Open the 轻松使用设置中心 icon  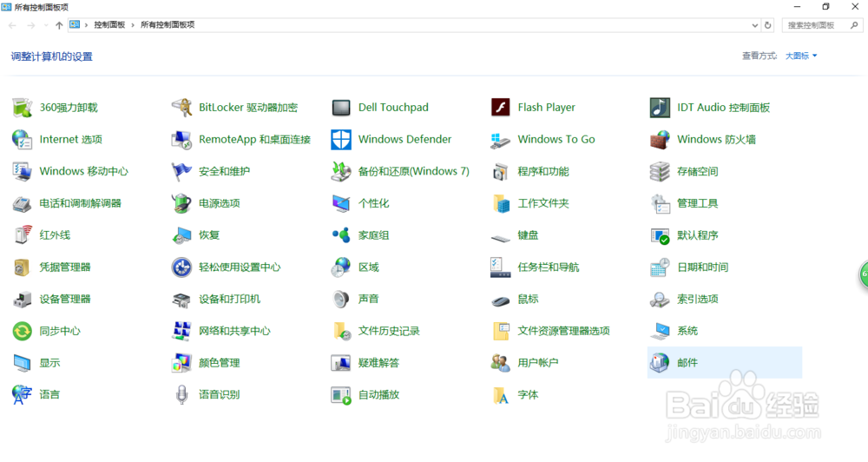pos(181,267)
